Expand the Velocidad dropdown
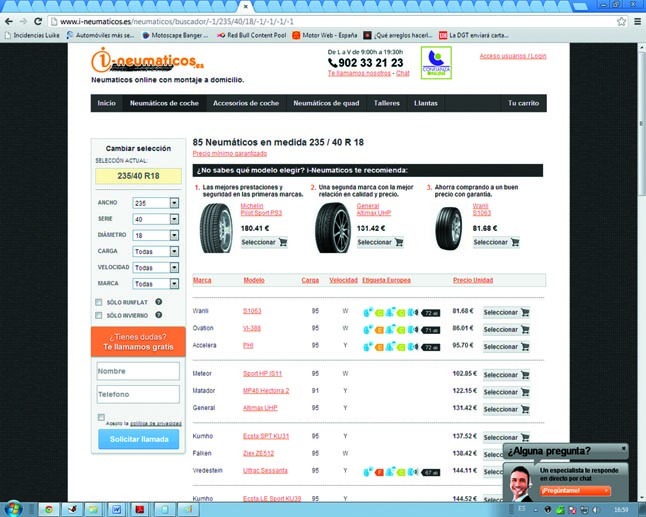The width and height of the screenshot is (646, 517). pos(156,267)
